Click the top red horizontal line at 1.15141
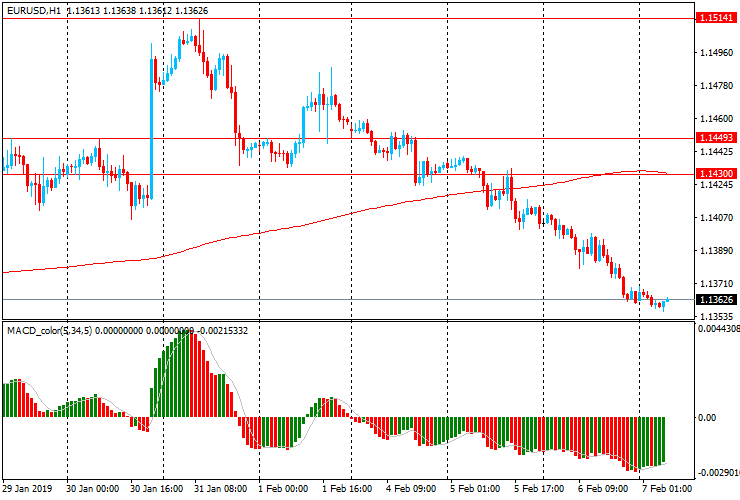The height and width of the screenshot is (500, 740). [349, 18]
